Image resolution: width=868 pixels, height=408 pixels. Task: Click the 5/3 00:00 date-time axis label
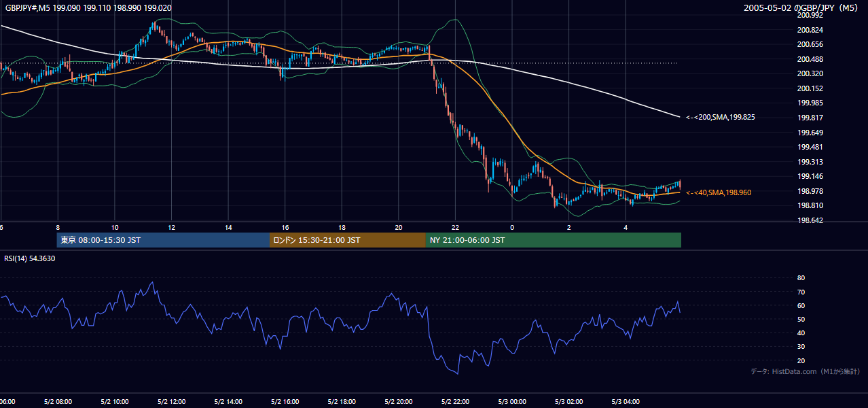click(512, 402)
